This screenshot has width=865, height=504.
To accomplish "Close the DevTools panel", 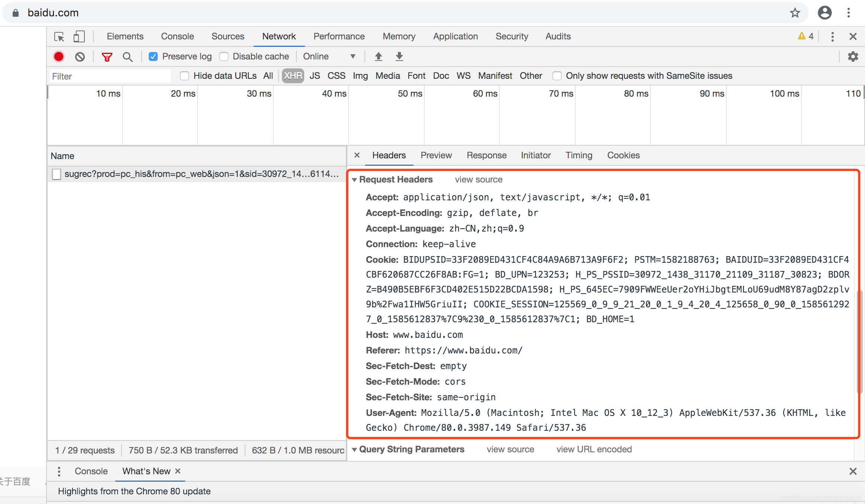I will tap(853, 36).
